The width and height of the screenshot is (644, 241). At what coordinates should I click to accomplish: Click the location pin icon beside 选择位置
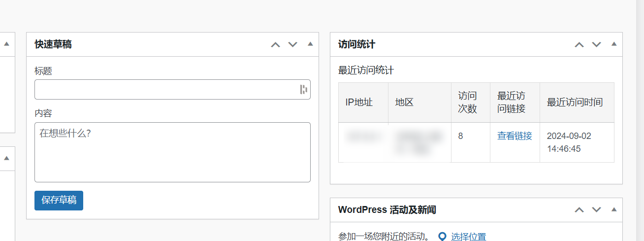tap(442, 237)
